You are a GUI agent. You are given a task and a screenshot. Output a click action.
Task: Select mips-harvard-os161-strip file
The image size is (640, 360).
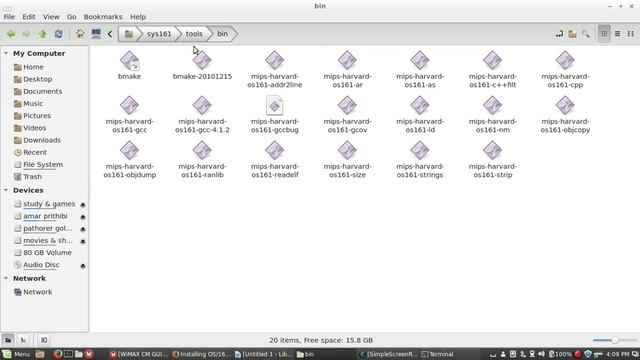click(x=492, y=151)
